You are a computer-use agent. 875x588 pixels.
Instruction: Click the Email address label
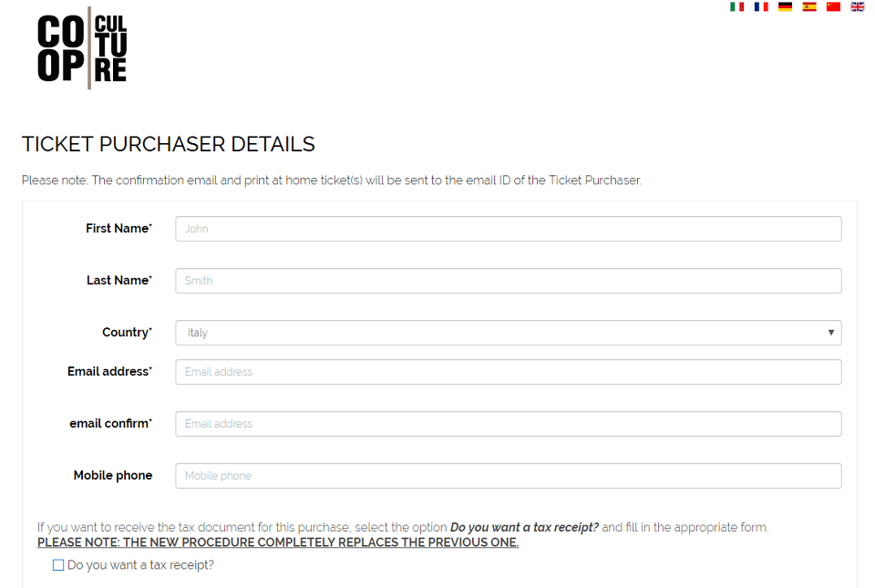pos(110,372)
